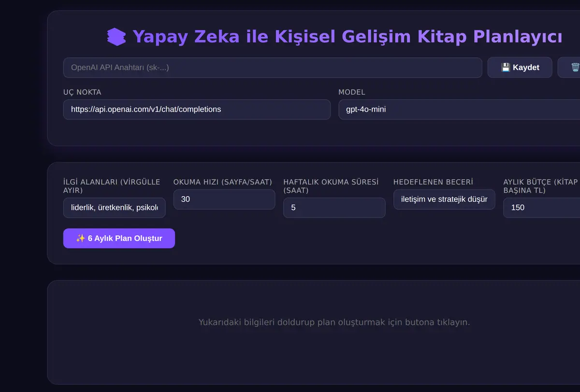Click the Uç Nokta endpoint URL field
Screen dimensions: 580x392
coord(197,109)
